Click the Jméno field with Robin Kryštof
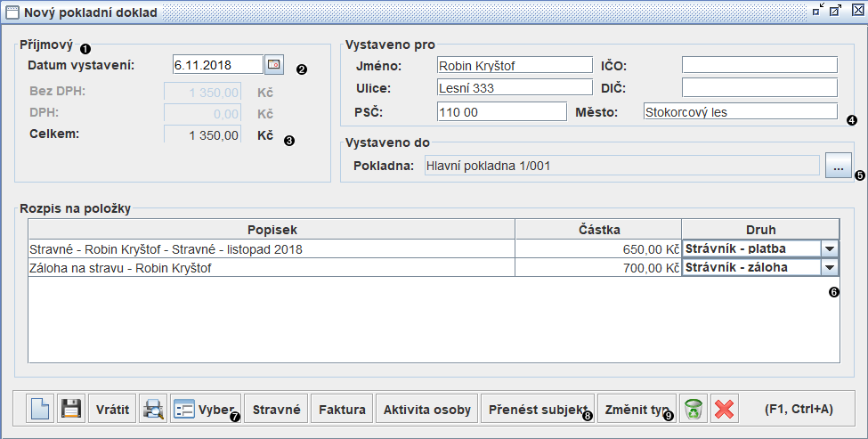868x439 pixels. click(x=514, y=65)
